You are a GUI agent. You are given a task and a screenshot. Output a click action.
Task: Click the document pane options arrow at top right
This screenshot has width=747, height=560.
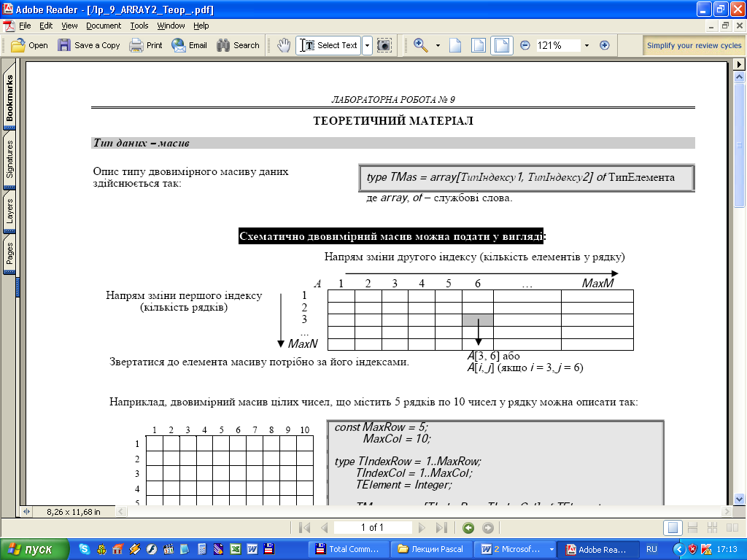tap(739, 64)
